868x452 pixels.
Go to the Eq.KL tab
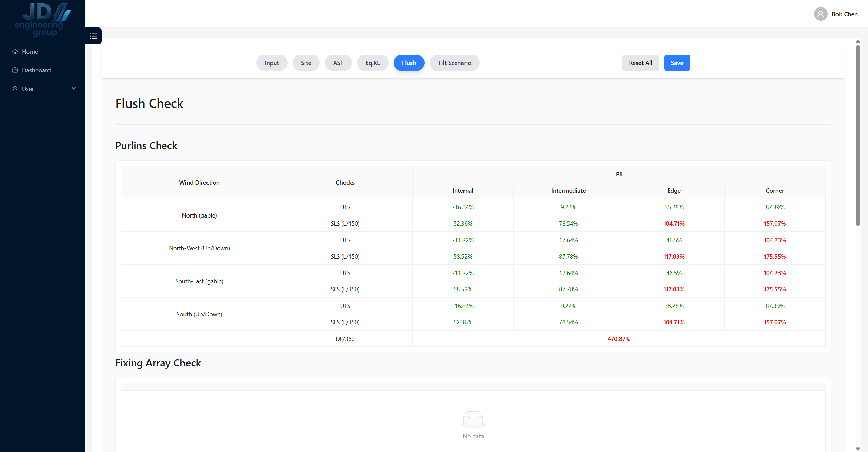pos(373,63)
